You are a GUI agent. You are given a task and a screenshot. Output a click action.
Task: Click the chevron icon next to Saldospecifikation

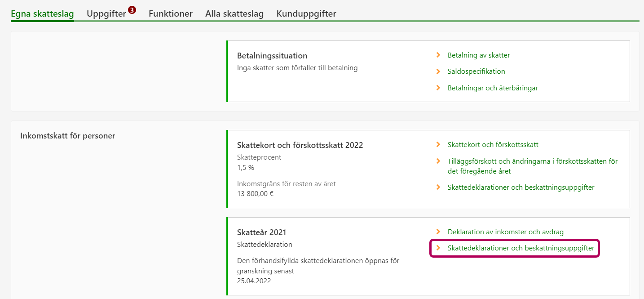[438, 71]
